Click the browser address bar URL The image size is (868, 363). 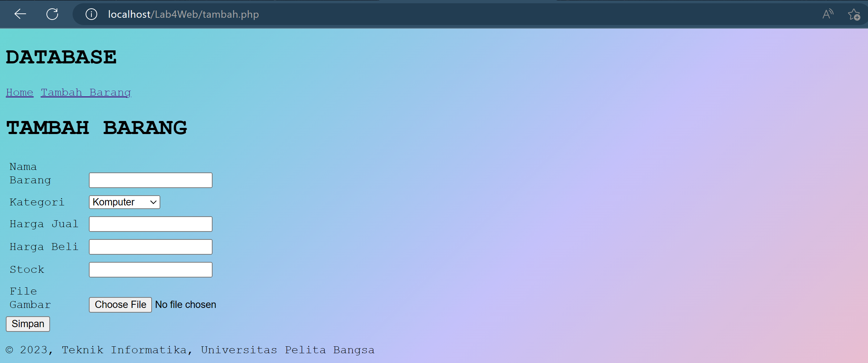[x=183, y=14]
